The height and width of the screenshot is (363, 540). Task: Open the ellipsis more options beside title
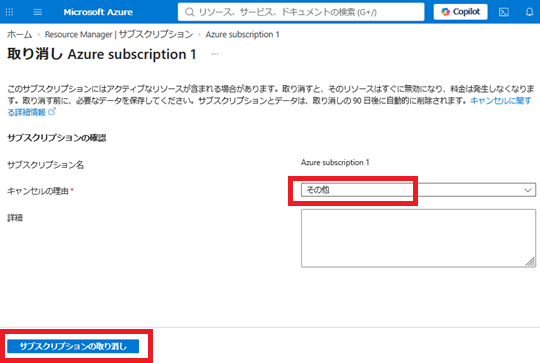pyautogui.click(x=215, y=54)
